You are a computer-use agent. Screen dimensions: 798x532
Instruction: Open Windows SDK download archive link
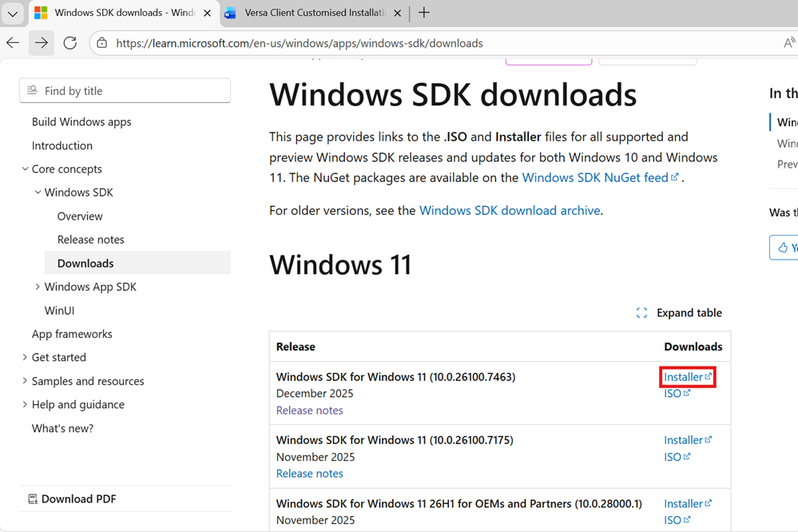pyautogui.click(x=510, y=210)
